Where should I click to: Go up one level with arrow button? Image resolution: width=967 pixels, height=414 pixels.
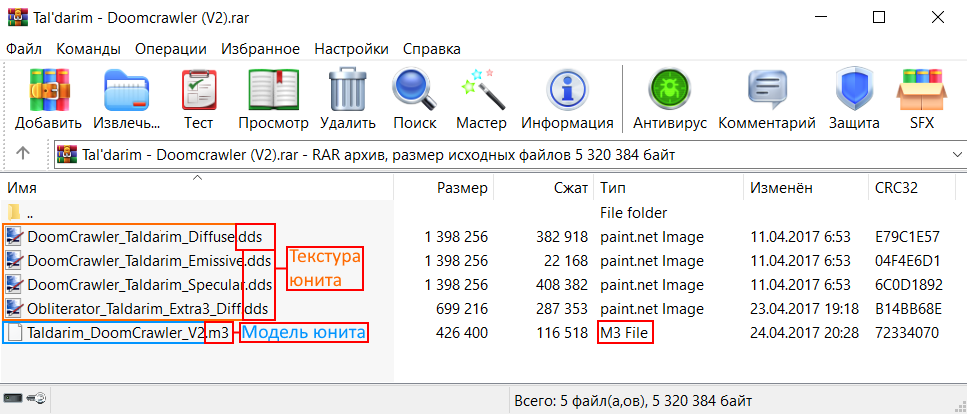[23, 154]
